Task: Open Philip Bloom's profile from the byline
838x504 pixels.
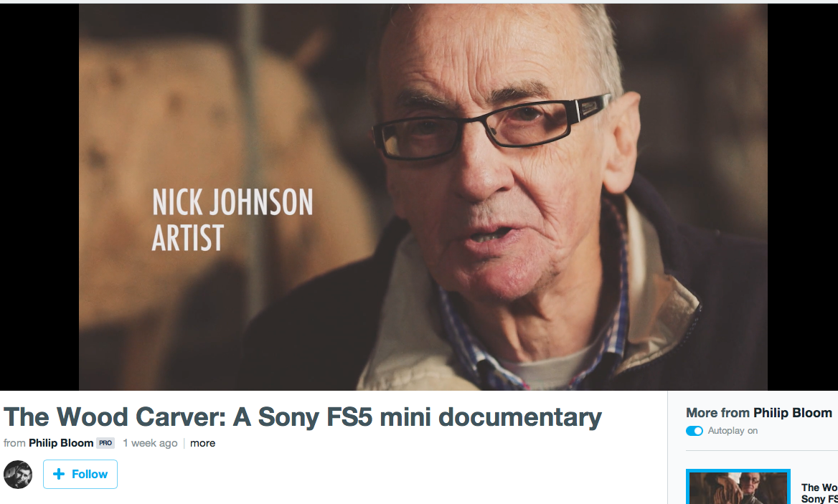Action: [x=61, y=443]
